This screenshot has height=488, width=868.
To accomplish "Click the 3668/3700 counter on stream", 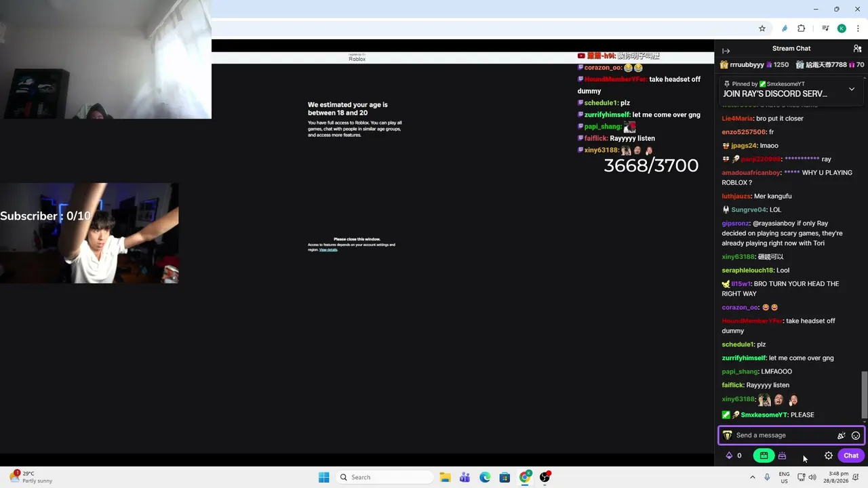I will [x=651, y=166].
